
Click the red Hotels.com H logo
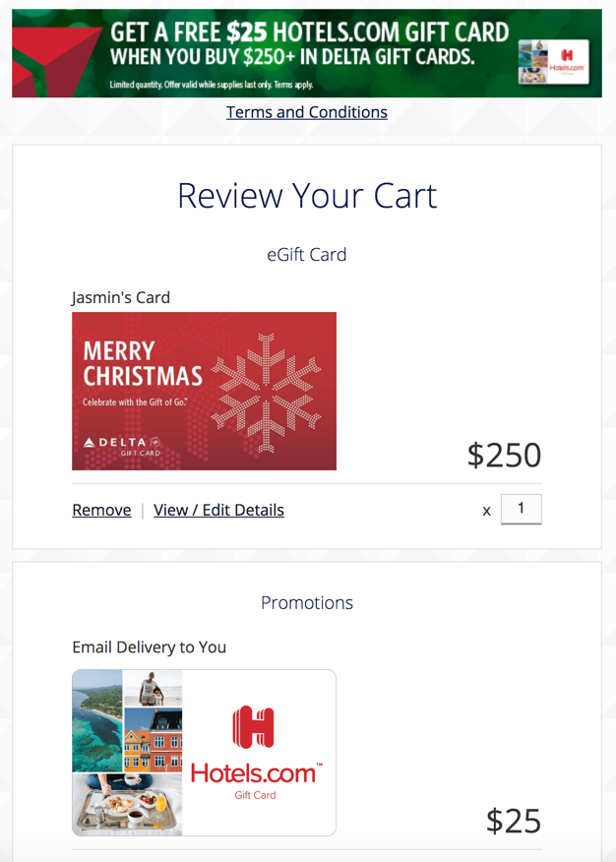(253, 727)
